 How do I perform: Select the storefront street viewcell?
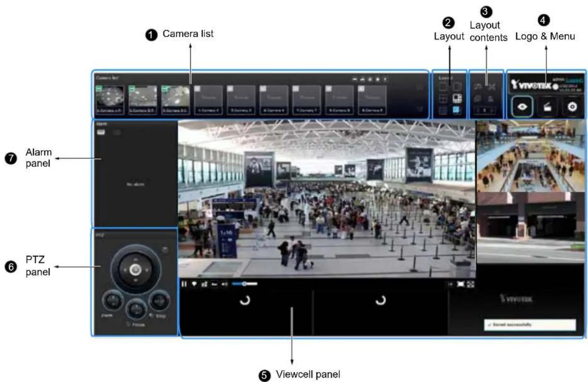pyautogui.click(x=530, y=228)
